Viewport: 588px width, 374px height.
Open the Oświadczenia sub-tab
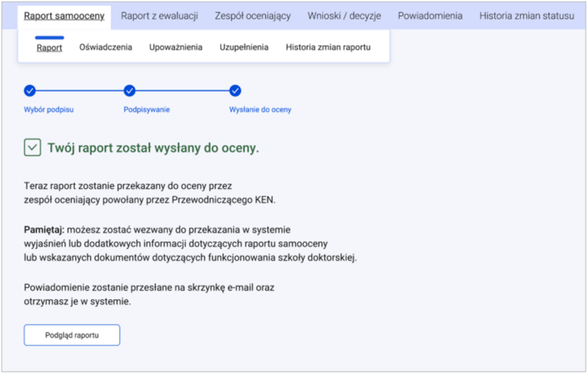106,47
